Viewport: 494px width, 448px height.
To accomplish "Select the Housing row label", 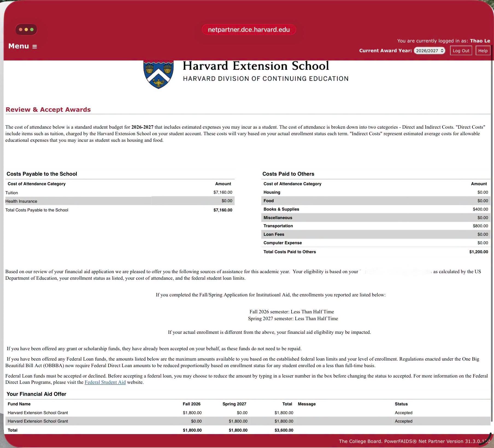I will 272,192.
